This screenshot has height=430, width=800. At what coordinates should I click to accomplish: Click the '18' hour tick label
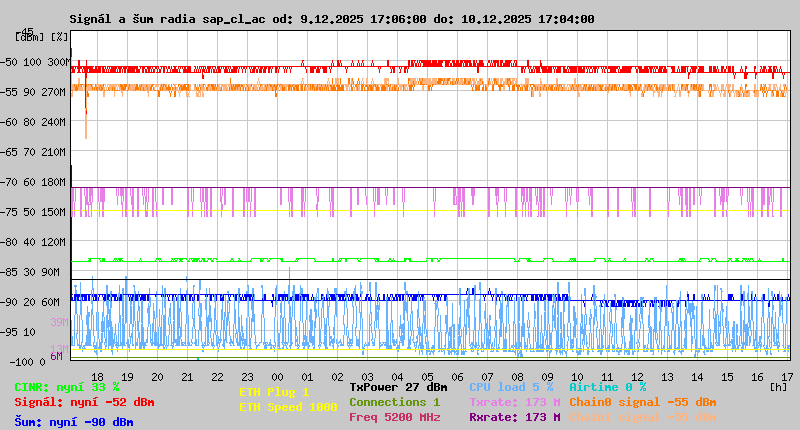pos(97,377)
